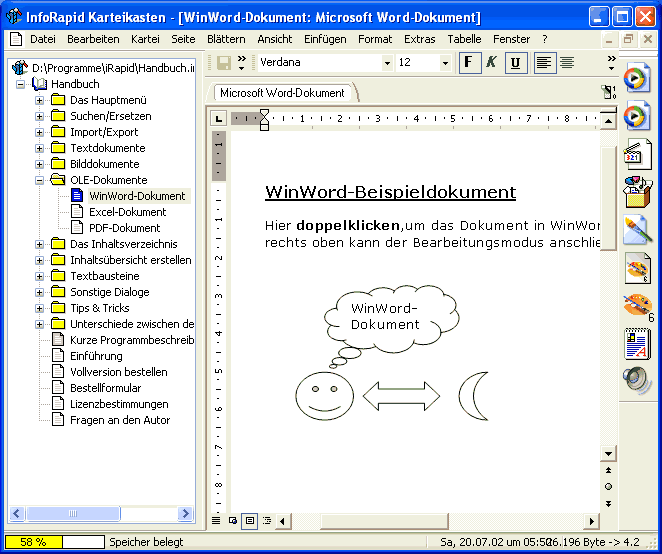Open the Datei menu

43,39
